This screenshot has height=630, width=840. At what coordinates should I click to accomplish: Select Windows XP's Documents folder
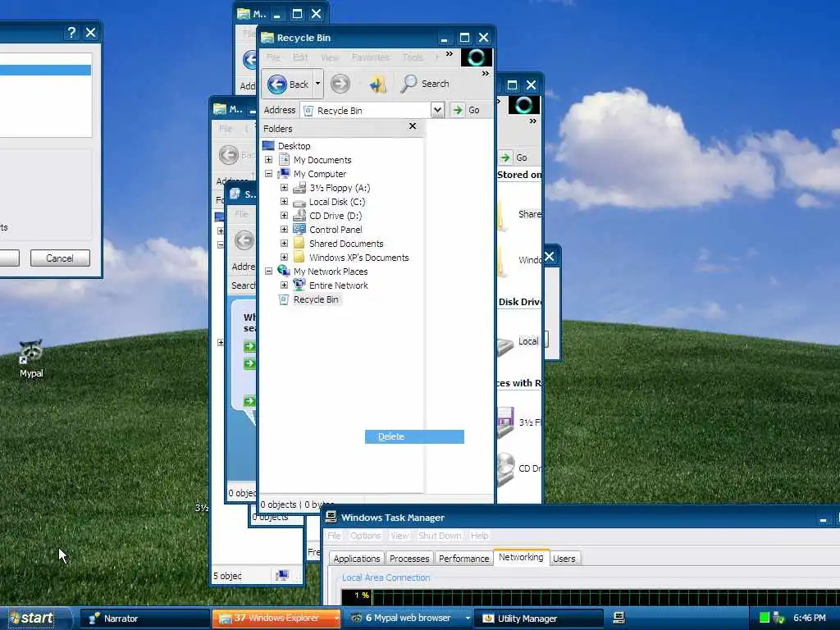click(359, 257)
